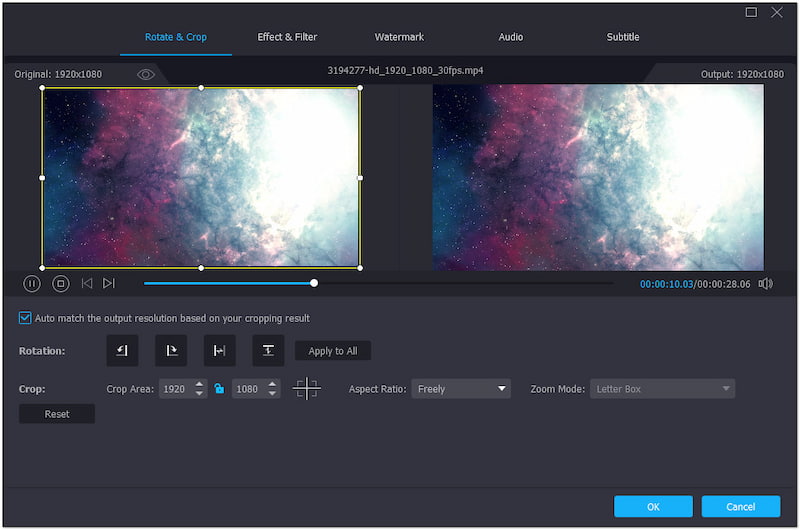Switch to the Effect & Filter tab
Screen dimensions: 800x530
point(287,37)
